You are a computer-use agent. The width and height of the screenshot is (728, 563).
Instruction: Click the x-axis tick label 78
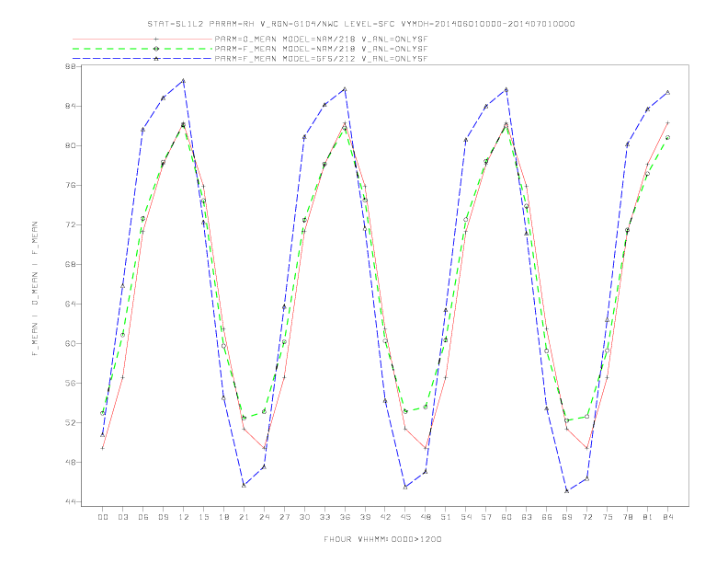pyautogui.click(x=627, y=517)
